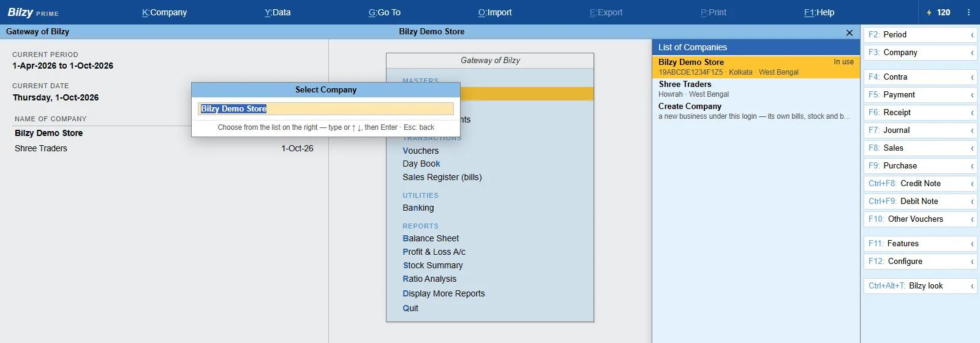This screenshot has height=343, width=980.
Task: Click the Ctrl+F9: Debit Note button
Action: tap(920, 202)
